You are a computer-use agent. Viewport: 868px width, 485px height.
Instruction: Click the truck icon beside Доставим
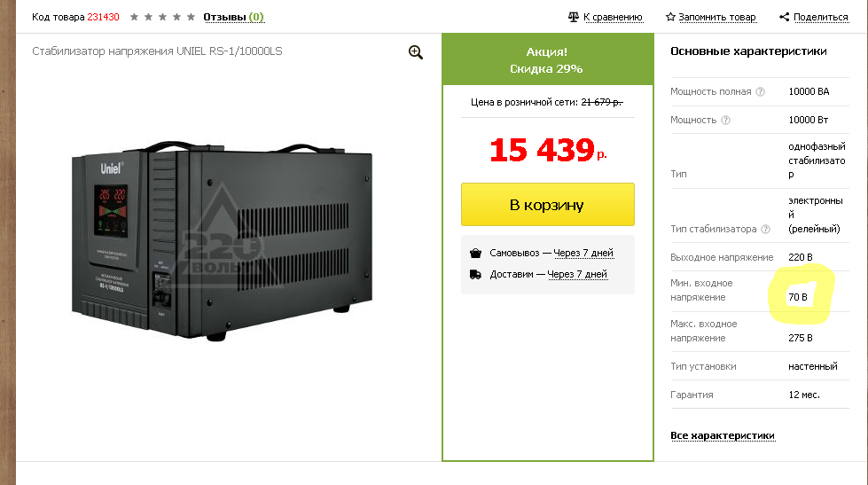coord(475,274)
